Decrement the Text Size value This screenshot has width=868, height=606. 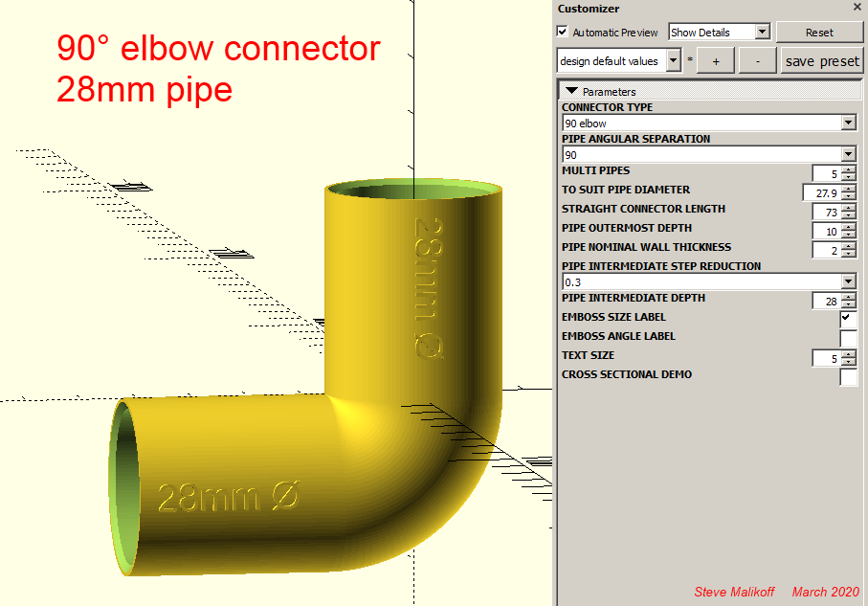847,362
